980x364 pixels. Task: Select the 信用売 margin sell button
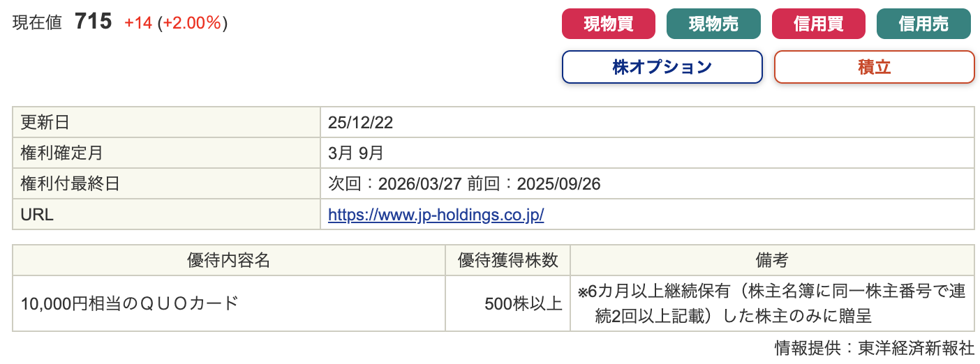coord(923,24)
